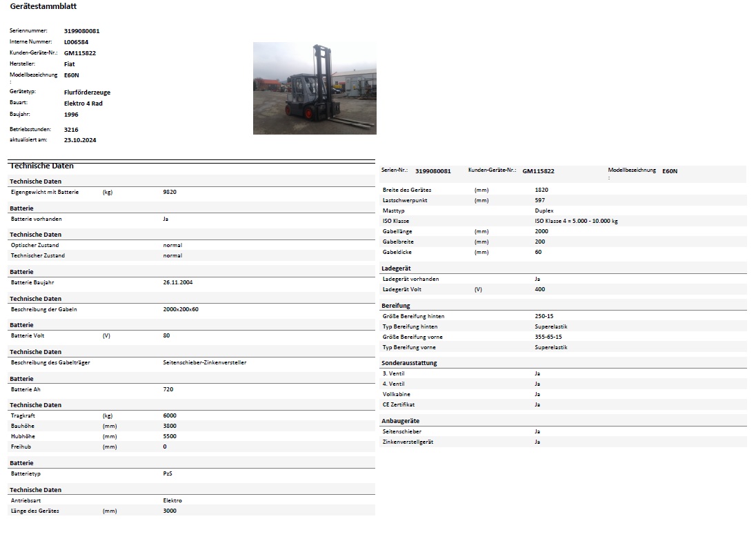The height and width of the screenshot is (539, 756).
Task: Click Betriebsstunden value 3216
Action: (x=71, y=130)
